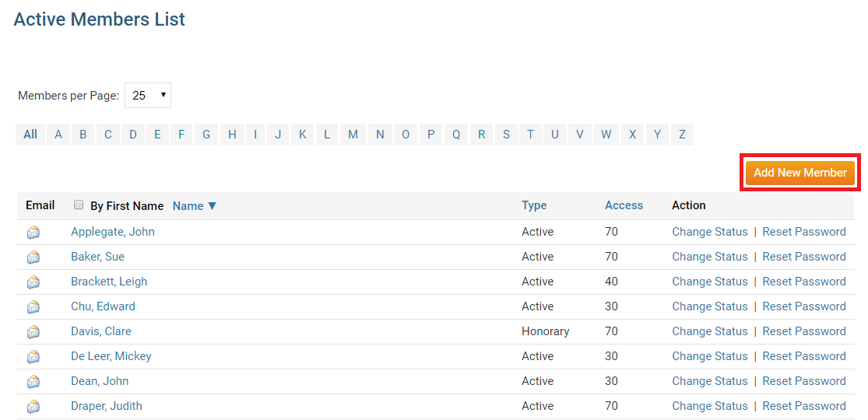
Task: Filter members by letter D
Action: (133, 135)
